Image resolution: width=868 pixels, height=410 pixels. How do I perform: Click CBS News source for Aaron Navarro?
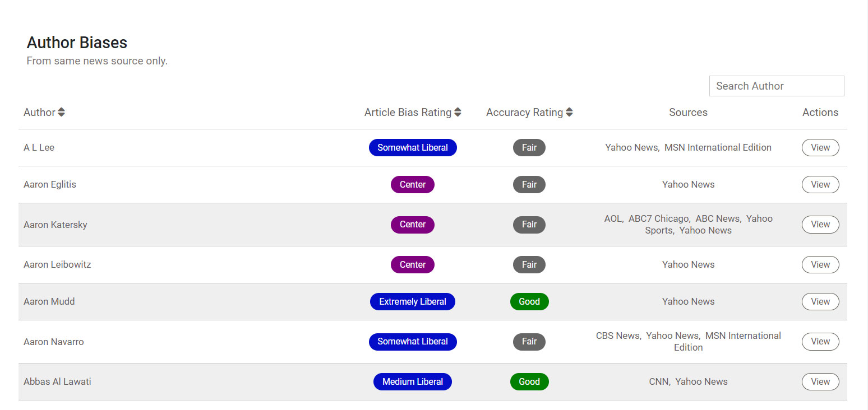[617, 336]
